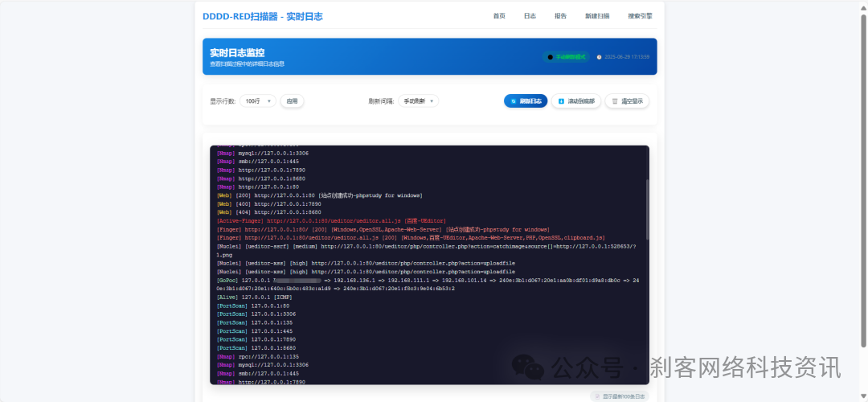Select the [Web] [404] port 8680 line
This screenshot has height=402, width=868.
268,212
